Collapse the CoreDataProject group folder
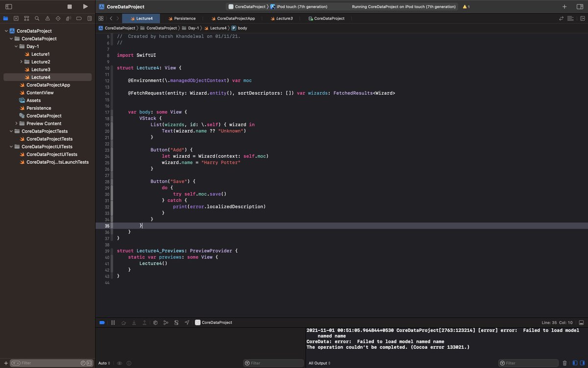 [11, 39]
